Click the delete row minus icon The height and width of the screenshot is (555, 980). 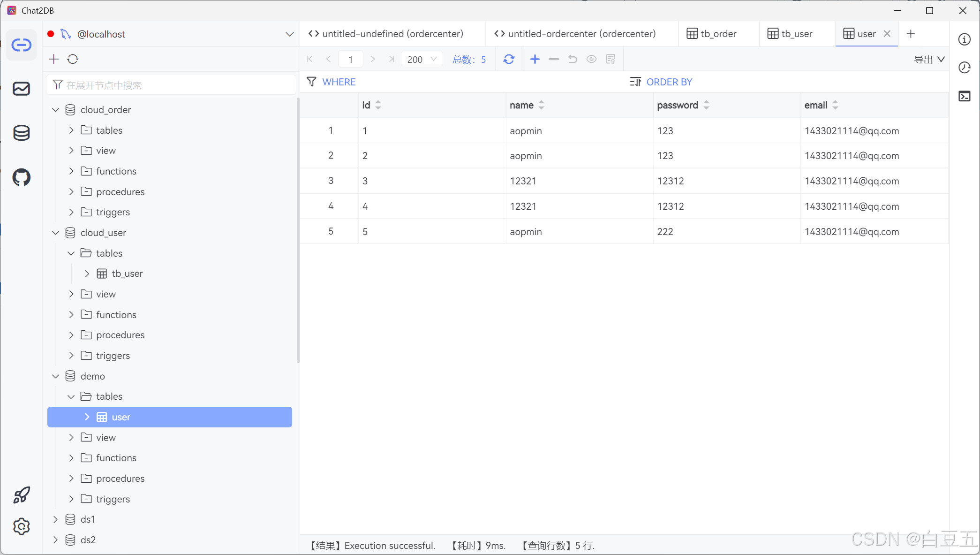[x=554, y=59]
